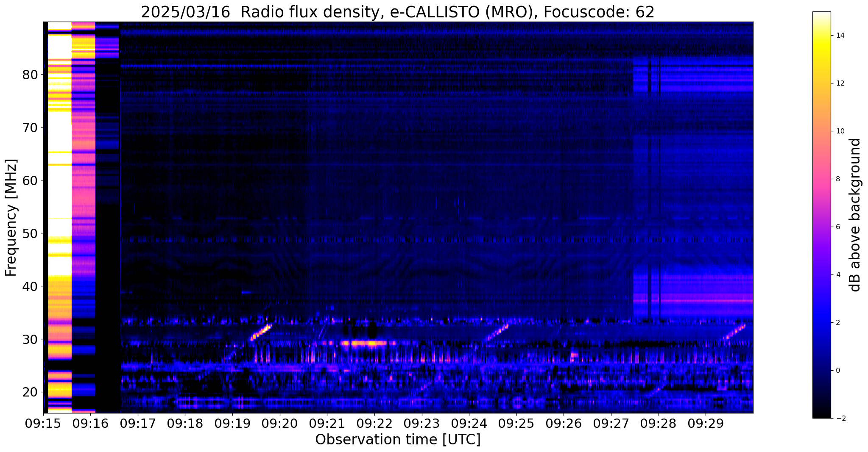Click the 50 MHz frequency tick label
The width and height of the screenshot is (868, 452).
tap(30, 233)
